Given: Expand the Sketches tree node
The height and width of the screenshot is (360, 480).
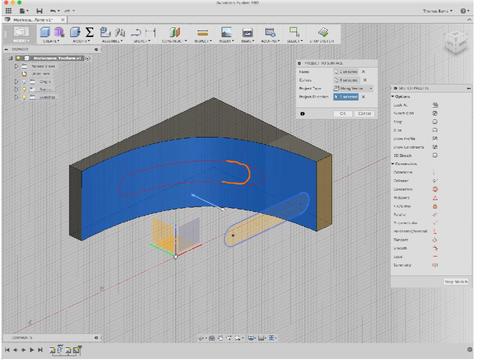Looking at the screenshot, I should (x=16, y=97).
